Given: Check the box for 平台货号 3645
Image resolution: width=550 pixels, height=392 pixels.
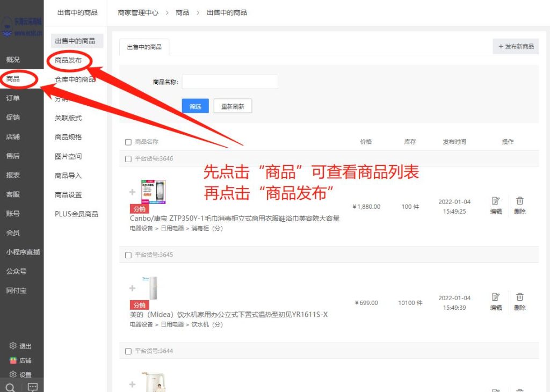Looking at the screenshot, I should click(x=128, y=255).
